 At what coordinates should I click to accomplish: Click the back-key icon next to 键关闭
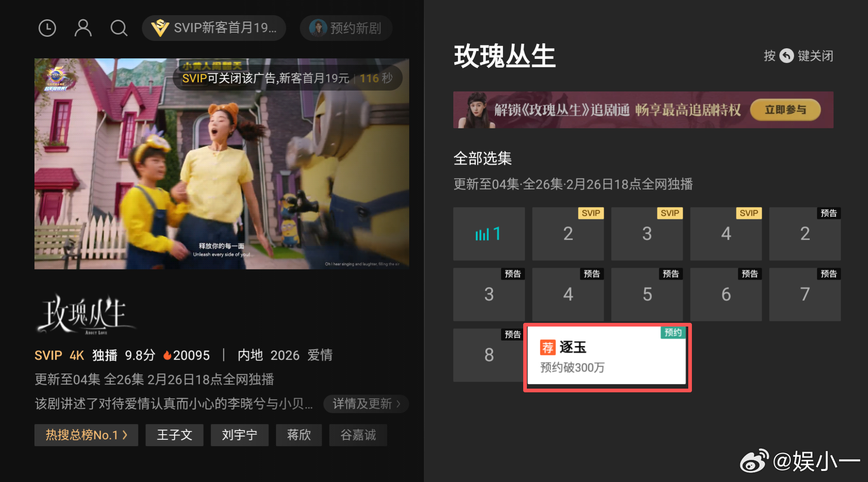click(x=787, y=56)
